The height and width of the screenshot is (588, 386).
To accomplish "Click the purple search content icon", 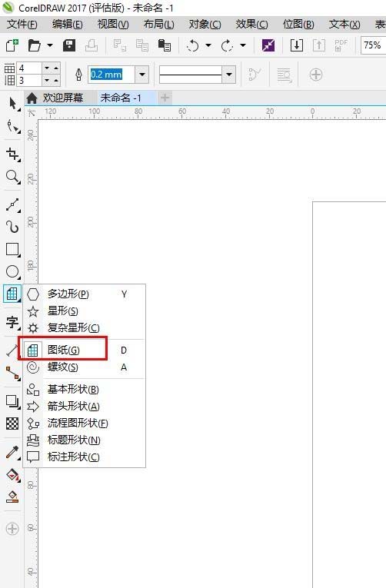I will [x=268, y=45].
